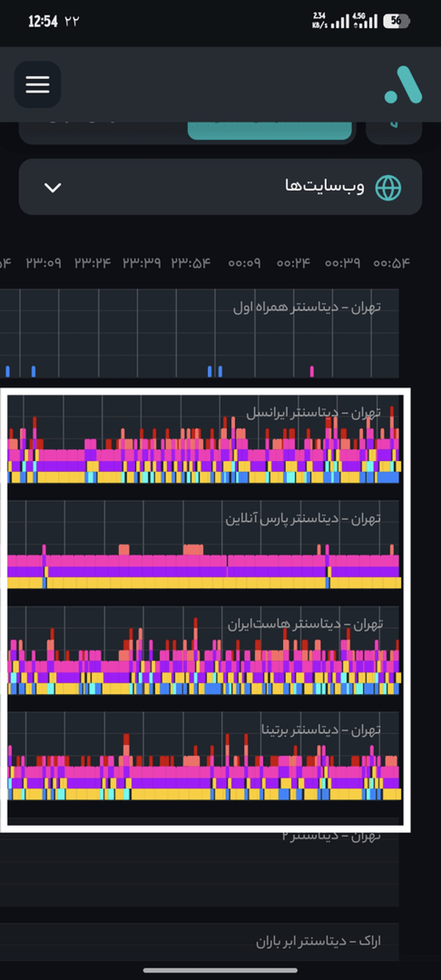Tap the 4.5G signal icon
Image resolution: width=441 pixels, height=980 pixels.
(366, 21)
